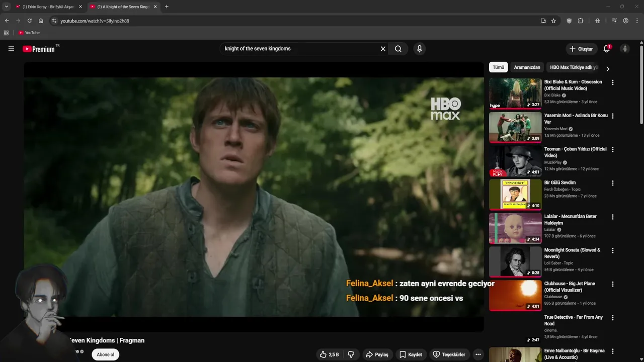Open options for Lalalar video
Image resolution: width=644 pixels, height=362 pixels.
pos(612,217)
